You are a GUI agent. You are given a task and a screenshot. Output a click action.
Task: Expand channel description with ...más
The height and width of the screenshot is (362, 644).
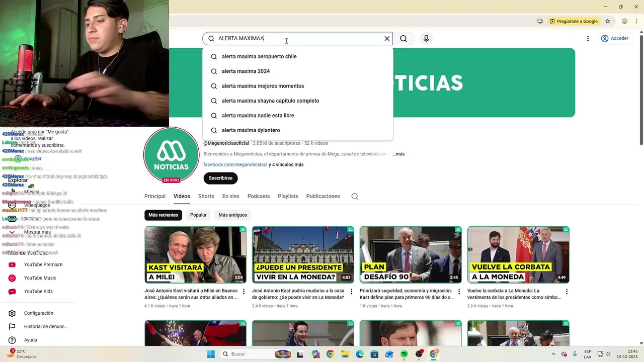point(398,154)
